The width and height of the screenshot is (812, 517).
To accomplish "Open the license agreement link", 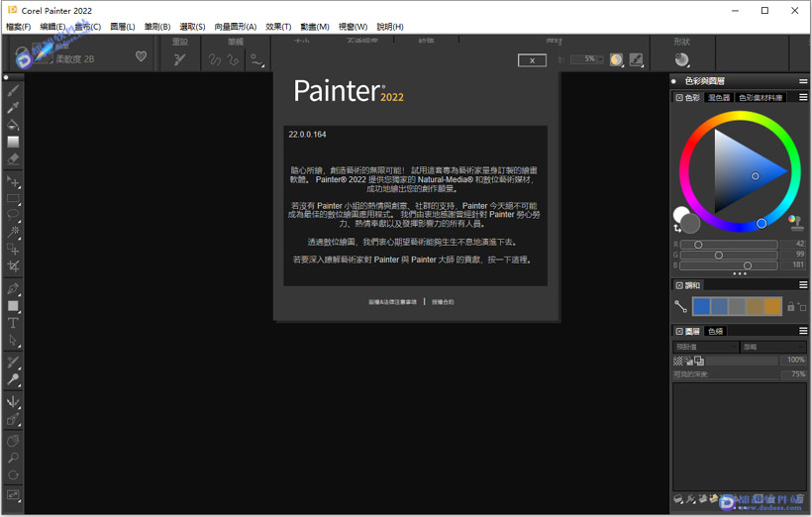I will tap(443, 302).
